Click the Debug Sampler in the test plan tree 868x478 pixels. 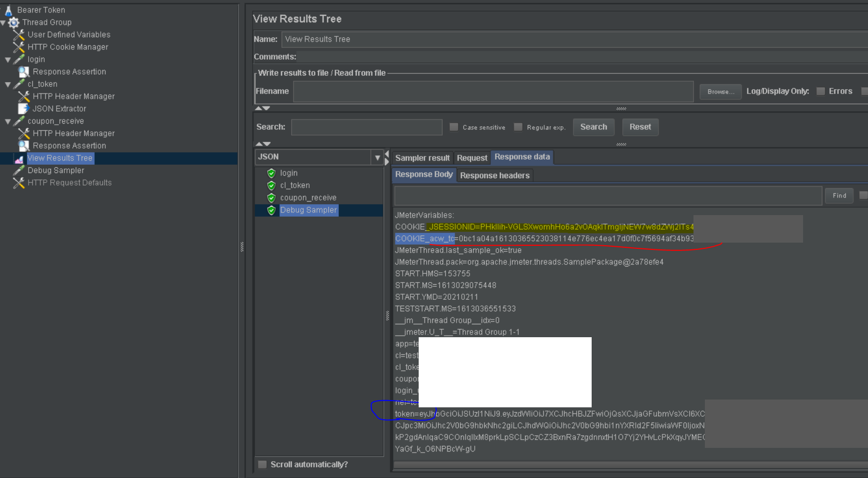tap(56, 170)
